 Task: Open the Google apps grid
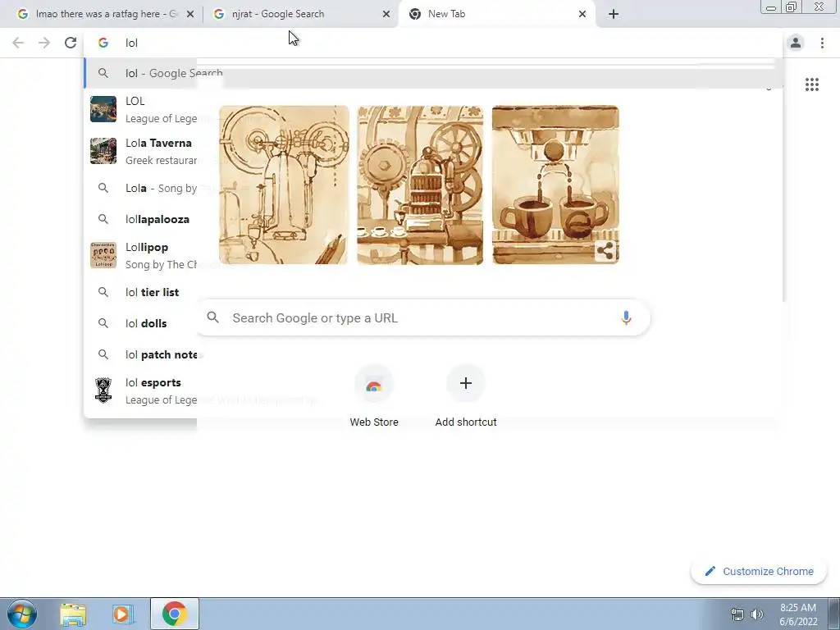coord(811,84)
